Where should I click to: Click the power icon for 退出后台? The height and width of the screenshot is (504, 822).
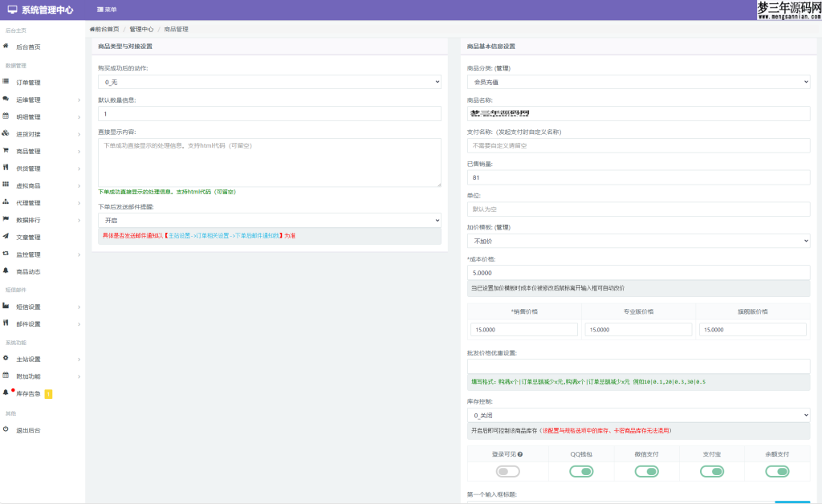pos(6,430)
